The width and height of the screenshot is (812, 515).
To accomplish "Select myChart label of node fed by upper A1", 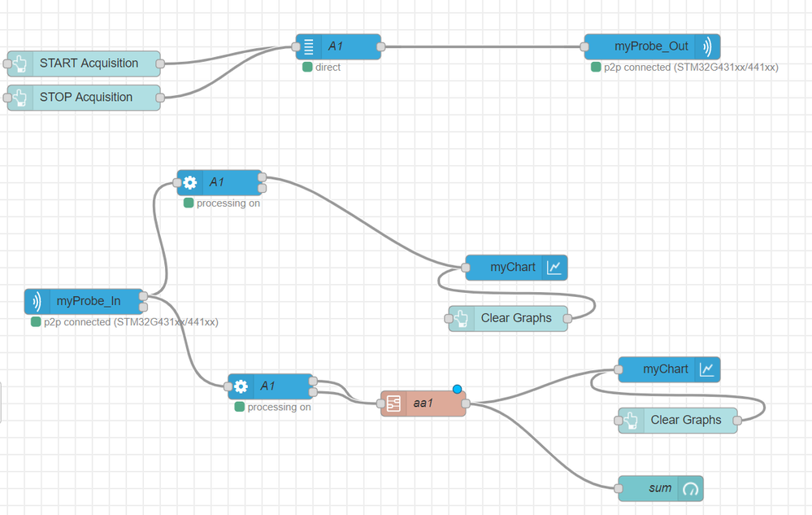I will pos(513,267).
